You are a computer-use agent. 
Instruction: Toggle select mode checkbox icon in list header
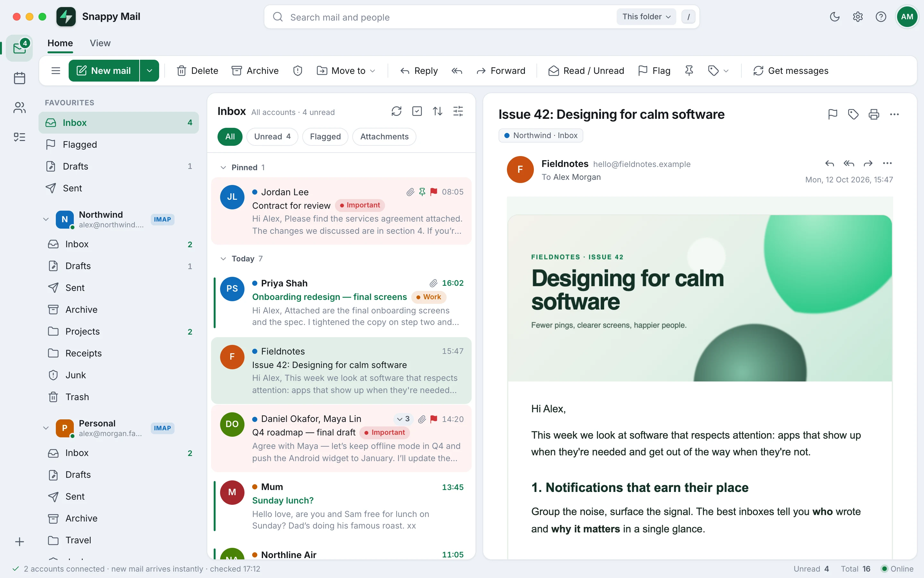pyautogui.click(x=417, y=111)
